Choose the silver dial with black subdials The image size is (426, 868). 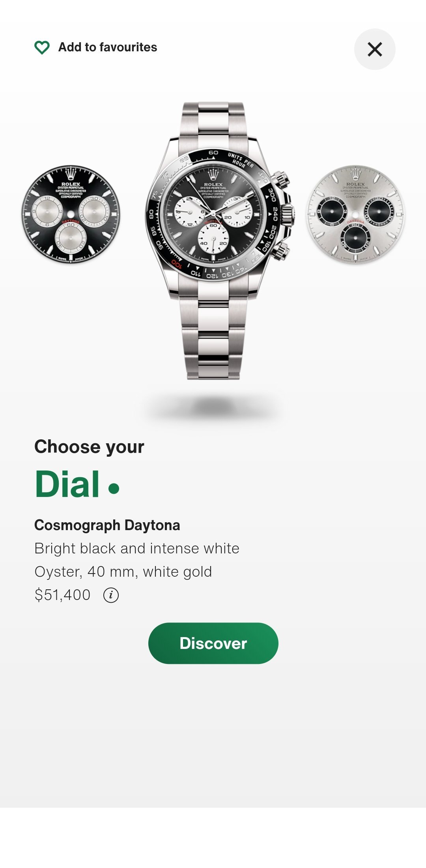click(356, 214)
